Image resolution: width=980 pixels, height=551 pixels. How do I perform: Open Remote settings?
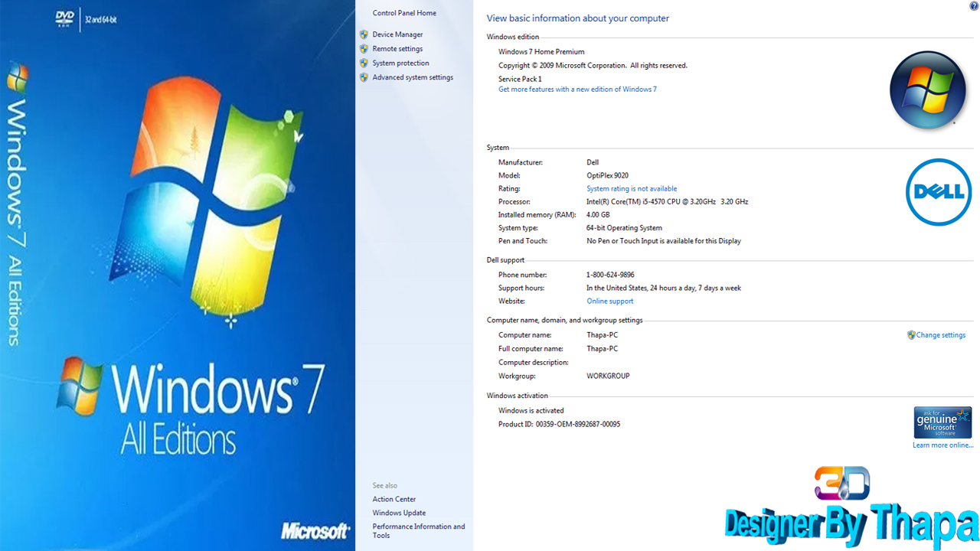397,49
